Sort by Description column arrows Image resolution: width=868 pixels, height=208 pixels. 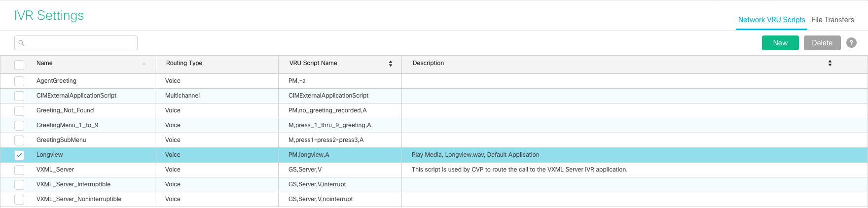[x=830, y=64]
